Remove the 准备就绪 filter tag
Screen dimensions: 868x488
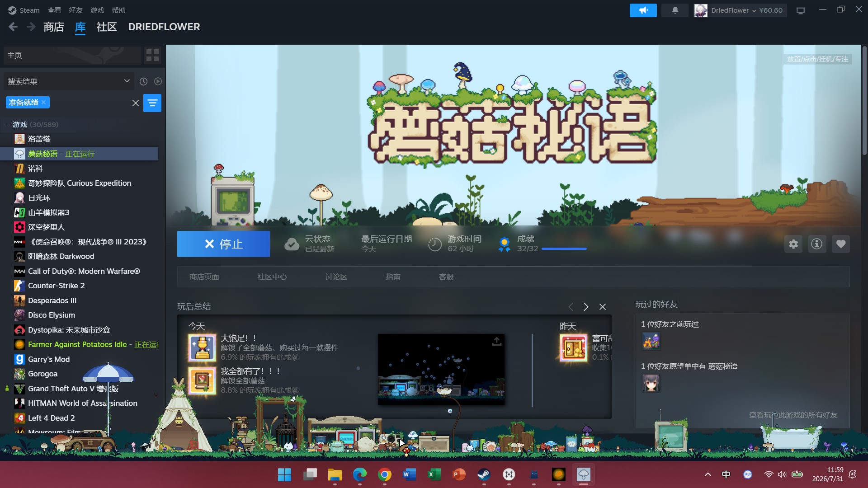tap(43, 103)
